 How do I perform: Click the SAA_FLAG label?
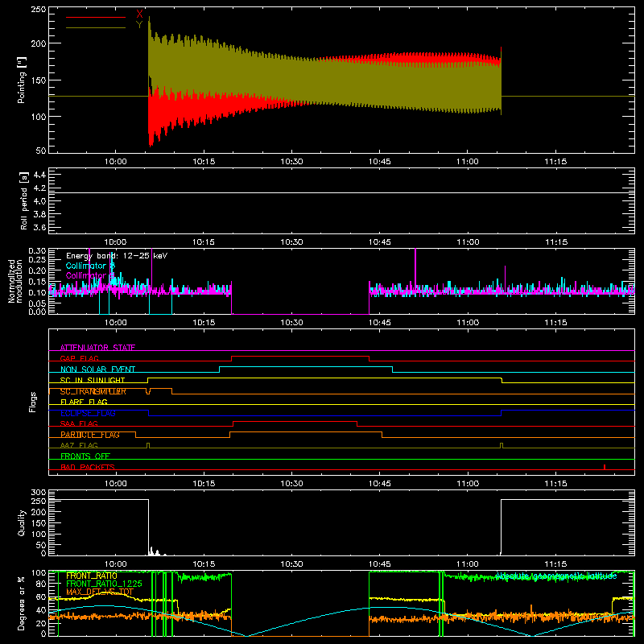click(x=79, y=423)
